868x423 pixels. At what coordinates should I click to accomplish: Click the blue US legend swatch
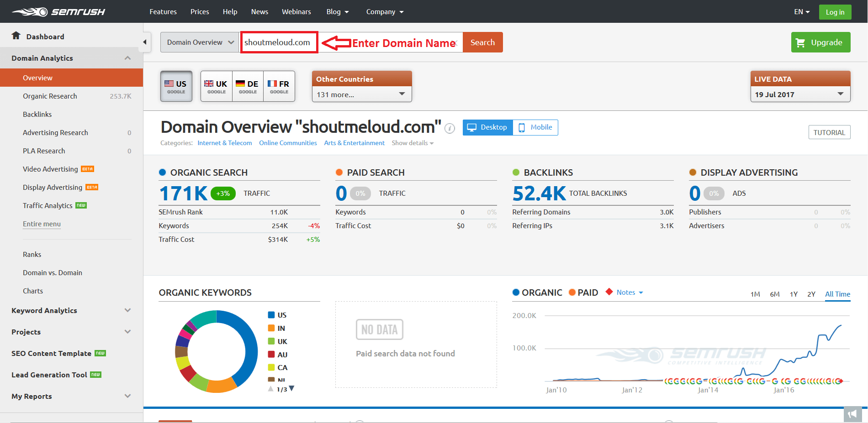(271, 315)
